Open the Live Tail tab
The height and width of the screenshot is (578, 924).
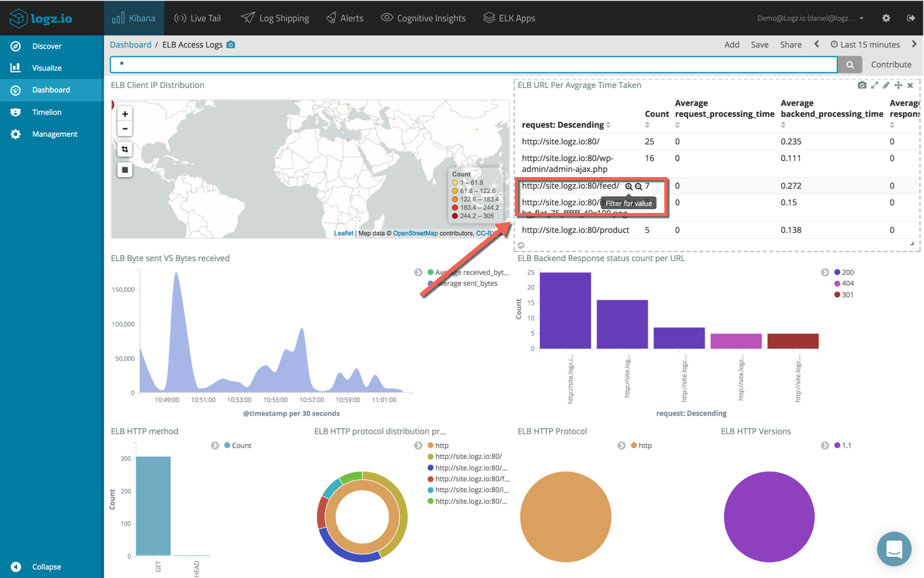pyautogui.click(x=197, y=18)
